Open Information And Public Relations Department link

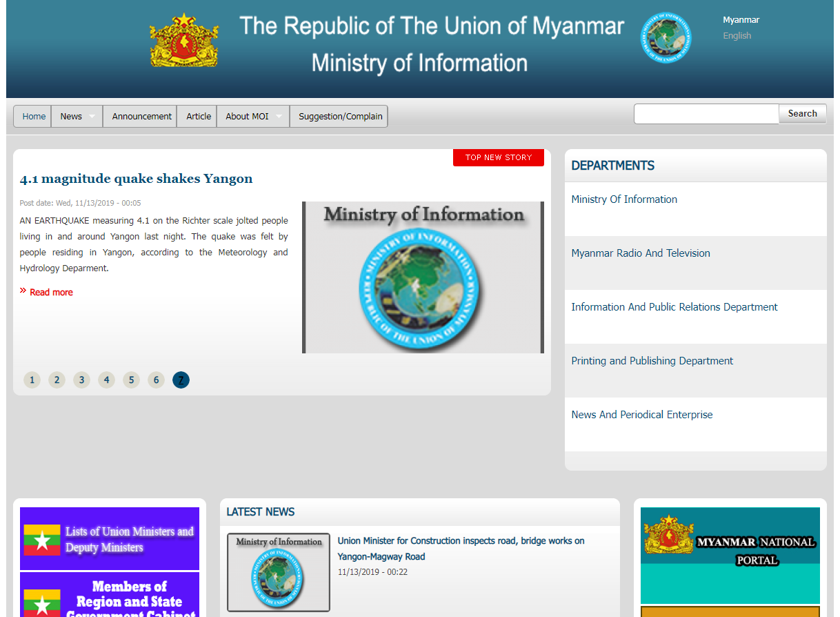[674, 307]
